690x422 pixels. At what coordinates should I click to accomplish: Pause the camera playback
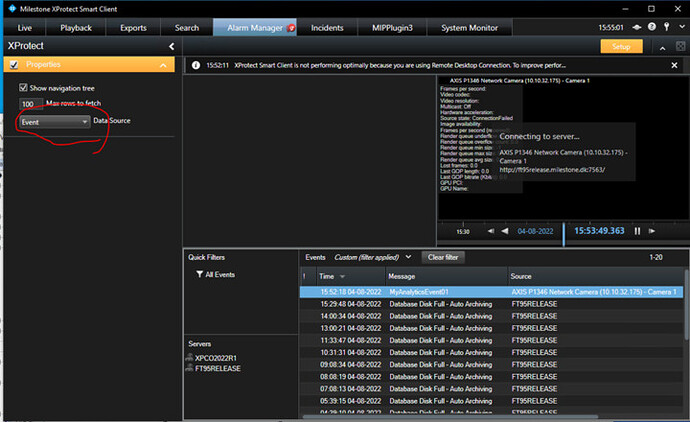pyautogui.click(x=637, y=231)
